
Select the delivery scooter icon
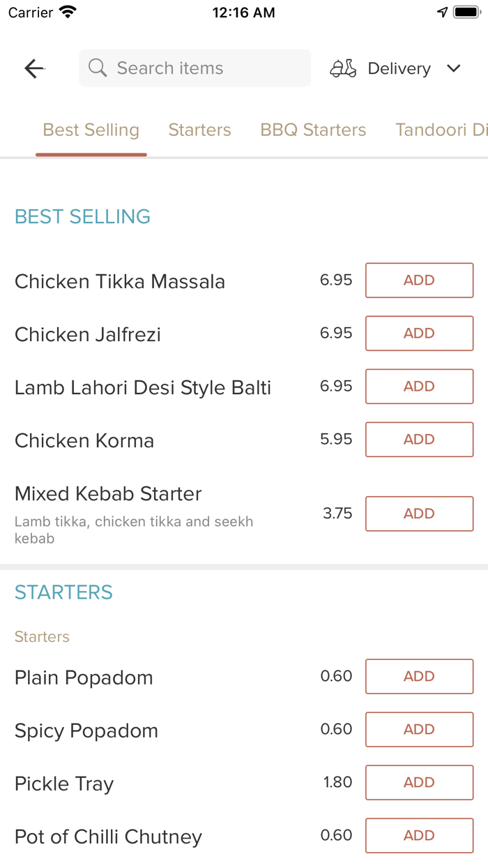(x=342, y=68)
